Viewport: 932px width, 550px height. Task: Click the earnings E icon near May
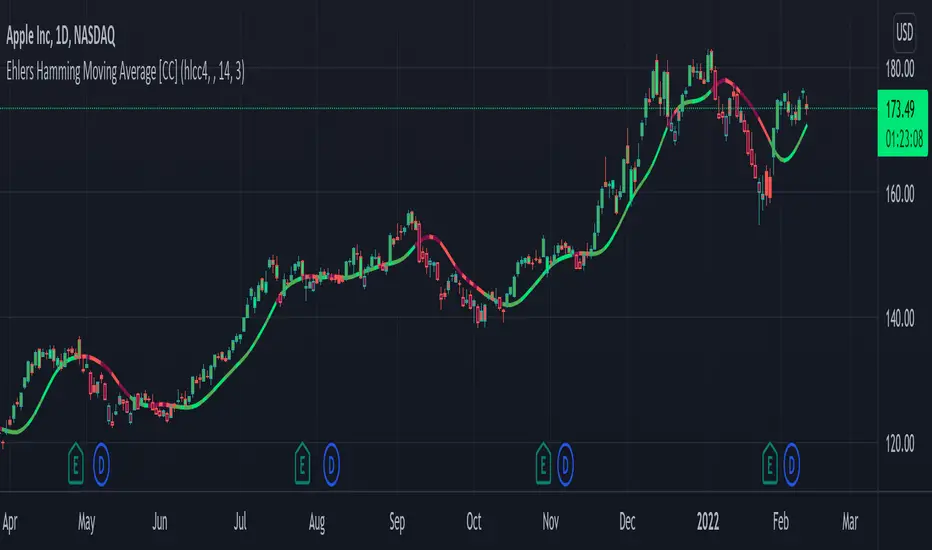[x=75, y=464]
